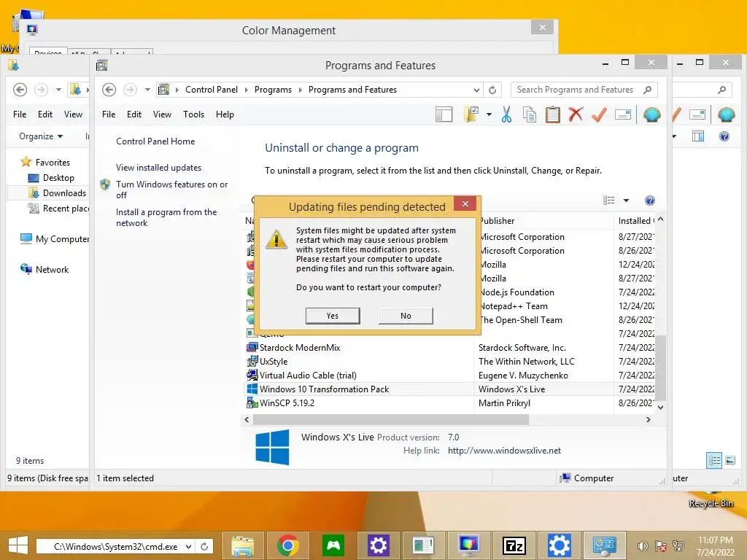Click Install a program from the network
The width and height of the screenshot is (747, 560).
pyautogui.click(x=166, y=217)
